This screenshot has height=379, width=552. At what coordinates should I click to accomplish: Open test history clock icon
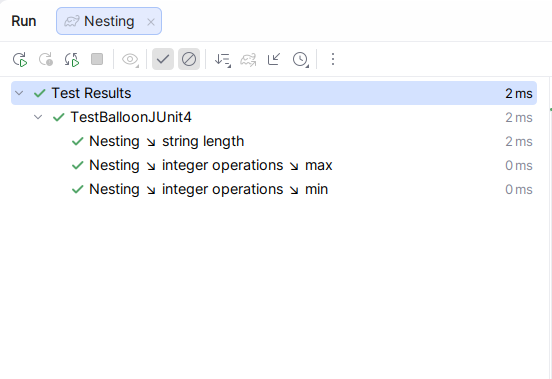[300, 59]
